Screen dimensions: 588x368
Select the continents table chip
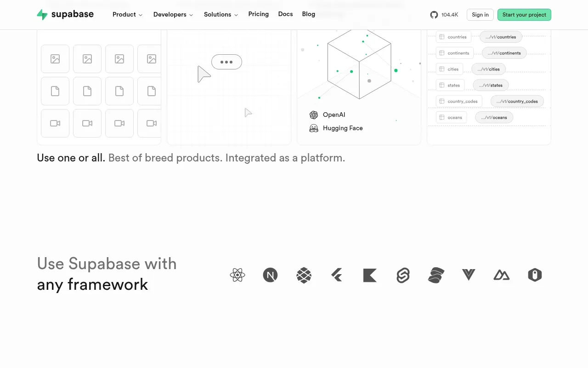455,53
